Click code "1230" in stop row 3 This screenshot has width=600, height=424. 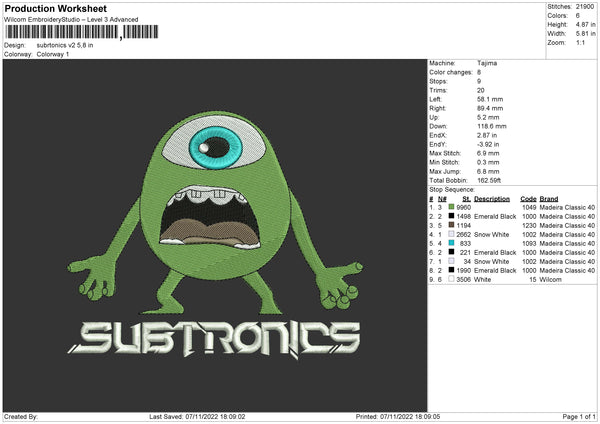point(529,225)
